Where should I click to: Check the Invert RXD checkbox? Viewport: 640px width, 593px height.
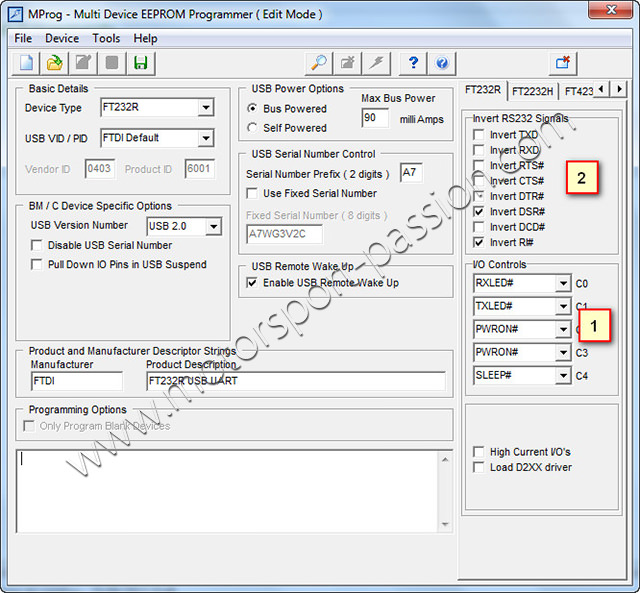coord(478,150)
